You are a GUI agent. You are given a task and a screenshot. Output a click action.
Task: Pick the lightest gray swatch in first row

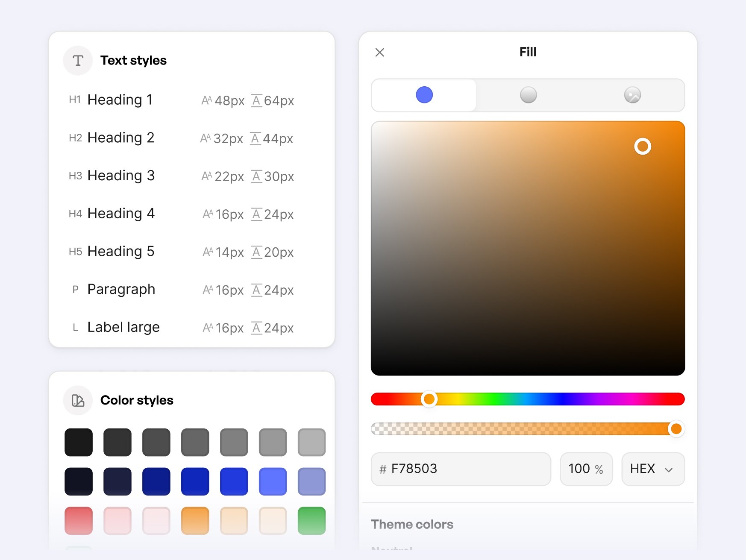311,443
